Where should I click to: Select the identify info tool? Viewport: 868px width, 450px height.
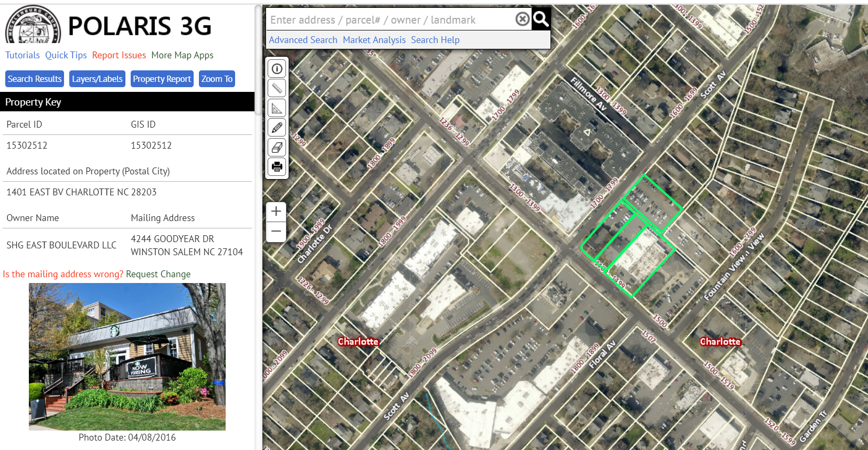click(277, 69)
